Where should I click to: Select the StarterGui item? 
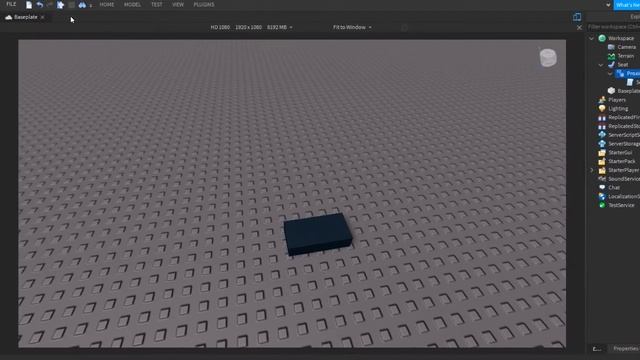(x=620, y=153)
